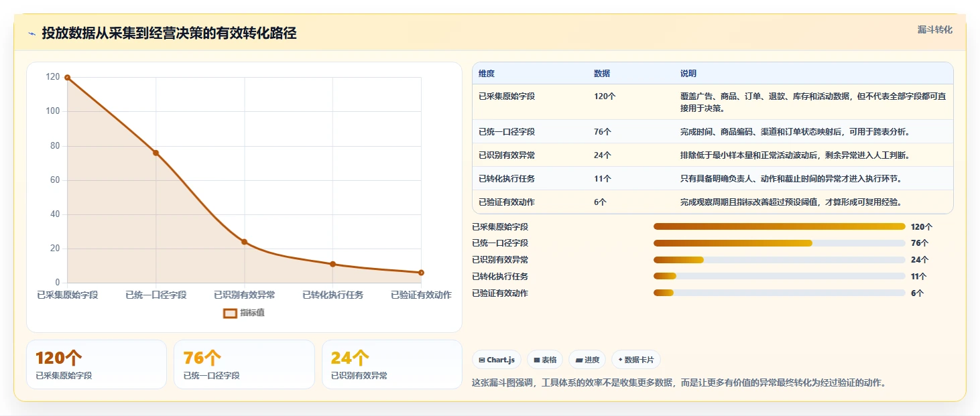This screenshot has height=416, width=980.
Task: Click the x-axis label 已验证有效动作
Action: pos(421,295)
